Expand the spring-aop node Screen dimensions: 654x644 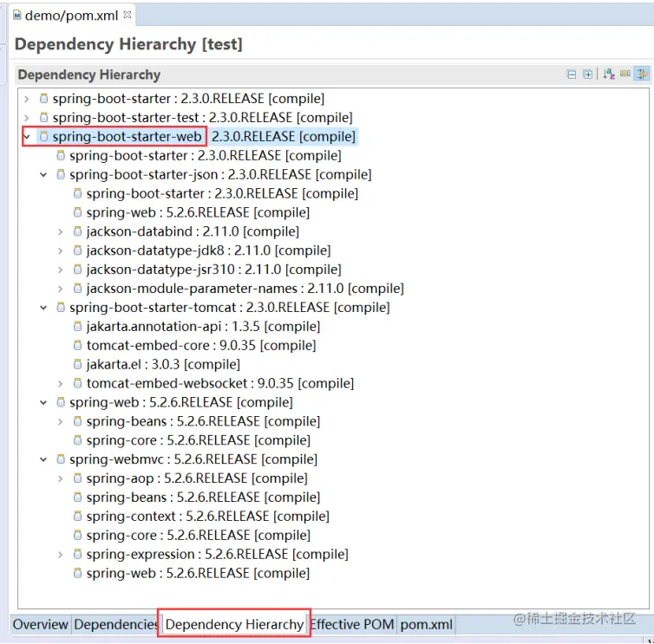pos(61,478)
